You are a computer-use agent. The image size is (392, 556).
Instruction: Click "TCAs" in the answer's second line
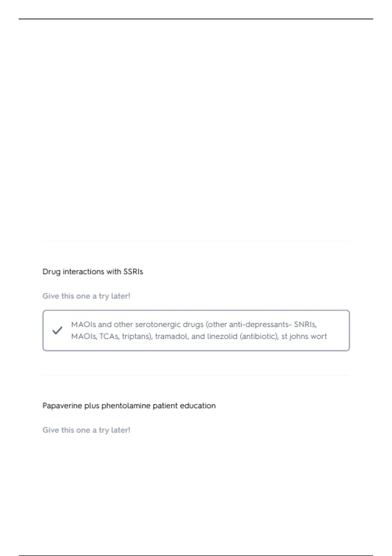click(x=109, y=336)
